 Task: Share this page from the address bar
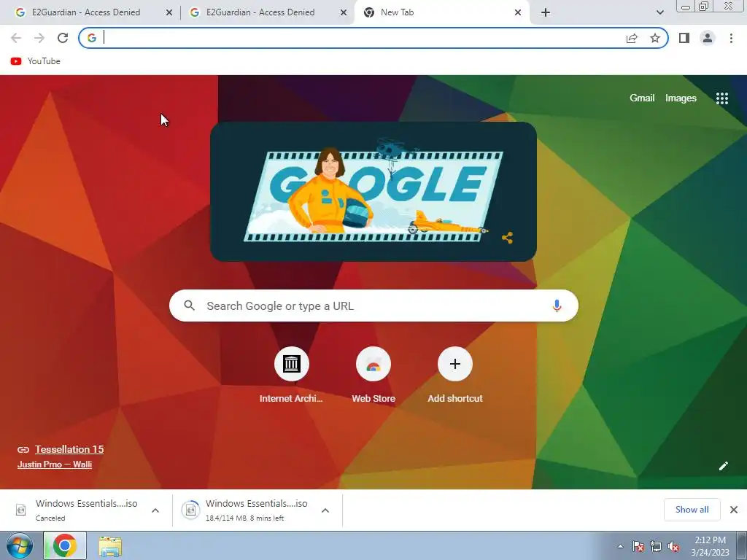(632, 38)
